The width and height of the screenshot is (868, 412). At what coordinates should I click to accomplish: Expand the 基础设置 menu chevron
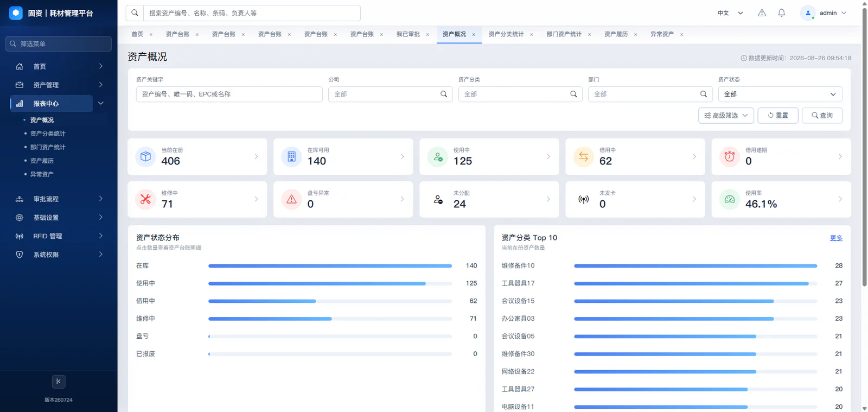(101, 217)
